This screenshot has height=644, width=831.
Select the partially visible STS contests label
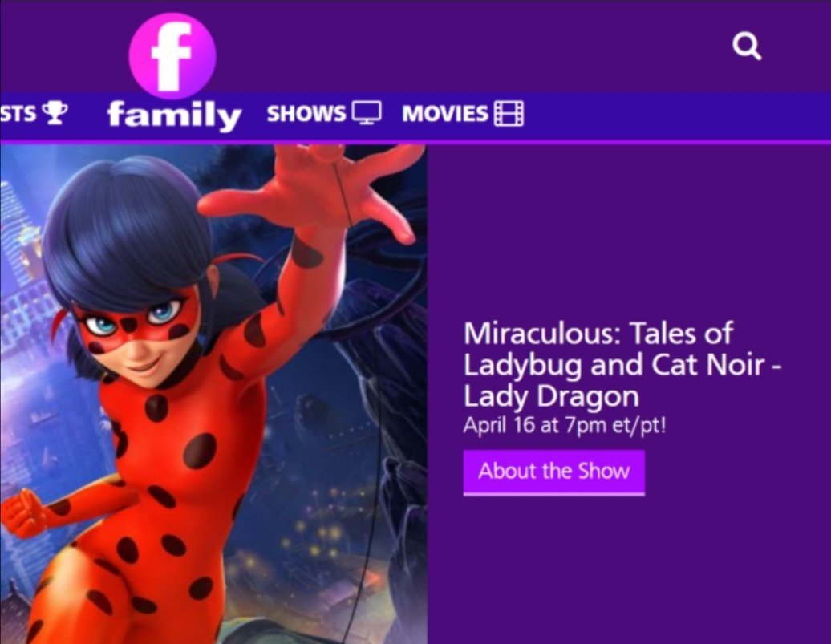[18, 113]
